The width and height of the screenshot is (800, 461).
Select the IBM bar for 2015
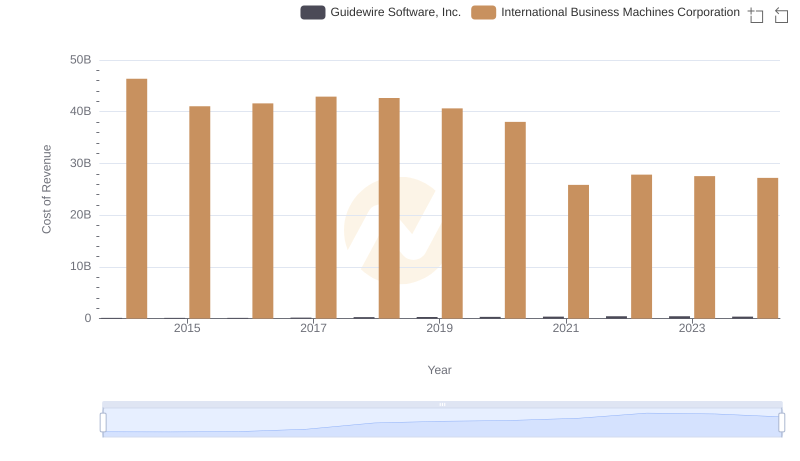[199, 212]
